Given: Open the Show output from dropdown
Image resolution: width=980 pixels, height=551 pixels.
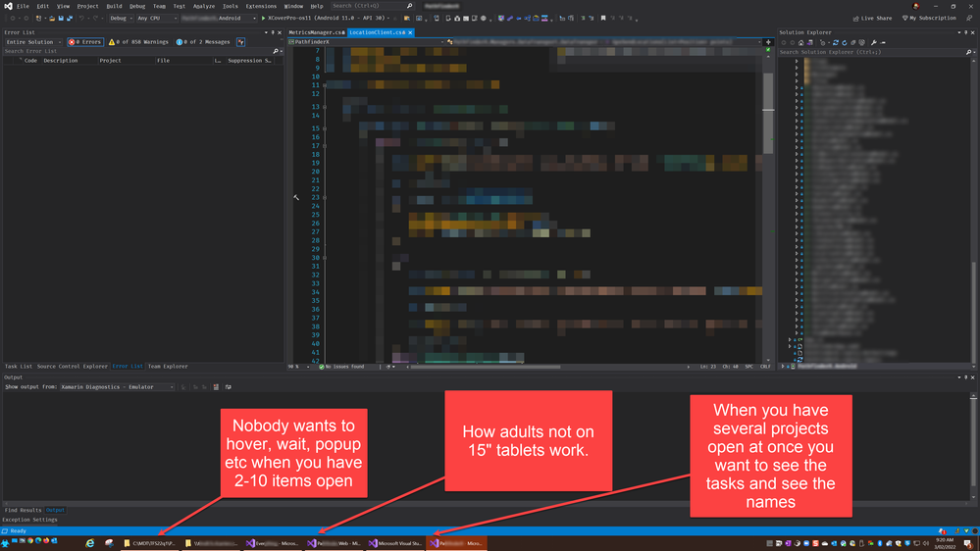Looking at the screenshot, I should coord(118,386).
